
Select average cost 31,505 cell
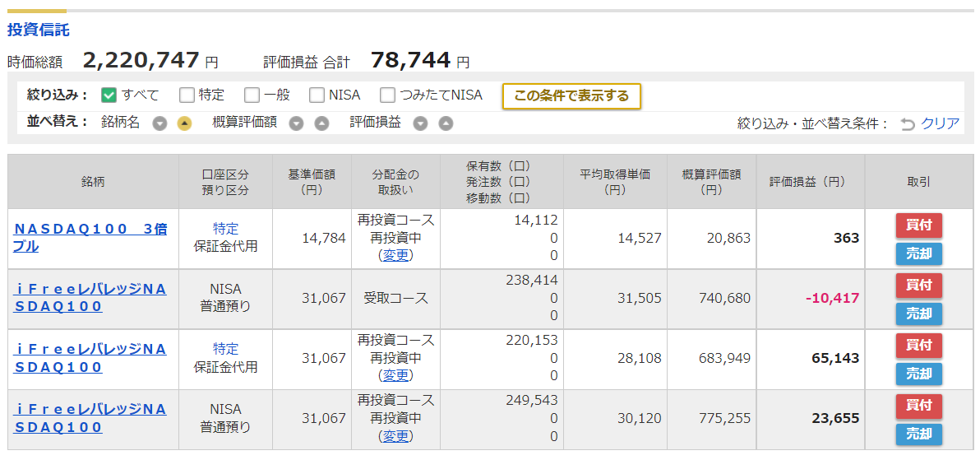pos(640,299)
